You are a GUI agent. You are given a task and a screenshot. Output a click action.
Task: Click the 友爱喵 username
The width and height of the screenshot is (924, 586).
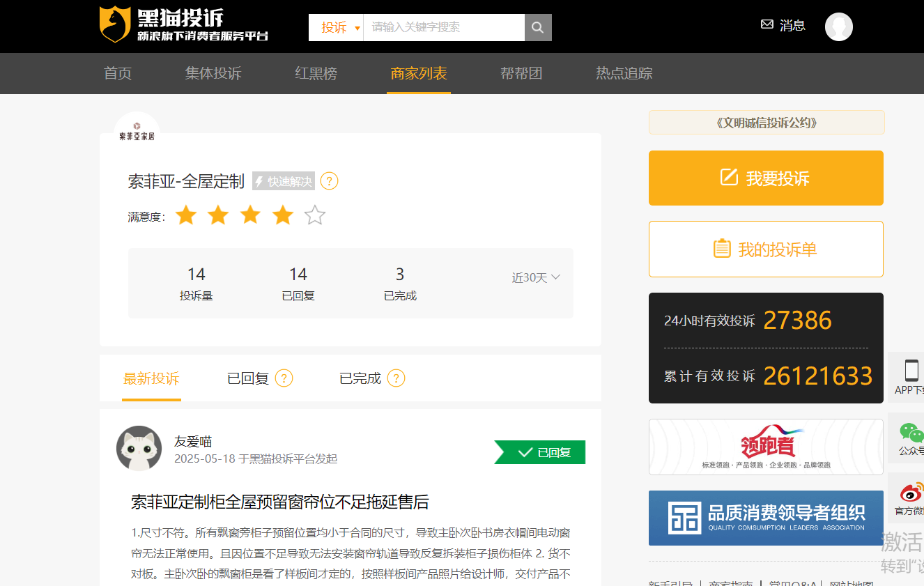click(x=193, y=441)
